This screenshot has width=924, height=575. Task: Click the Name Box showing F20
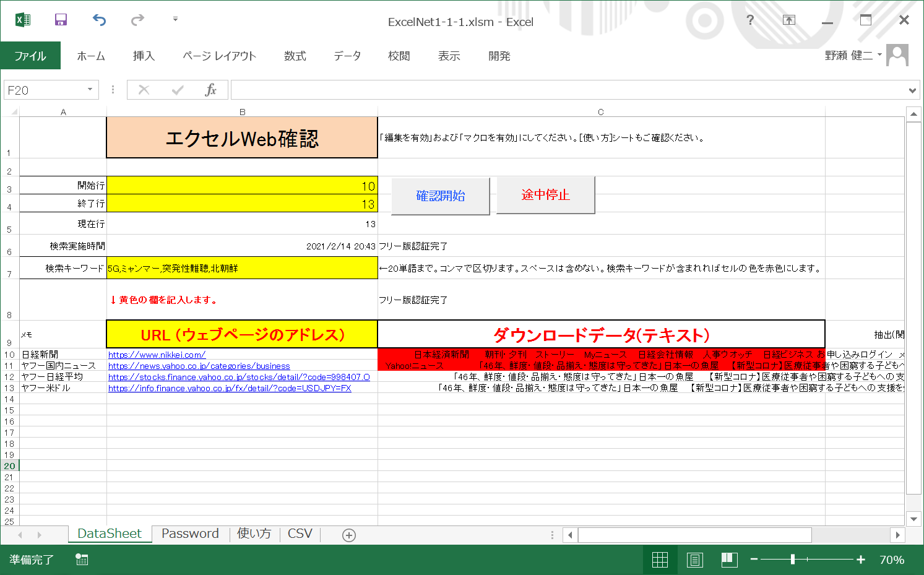(x=43, y=90)
